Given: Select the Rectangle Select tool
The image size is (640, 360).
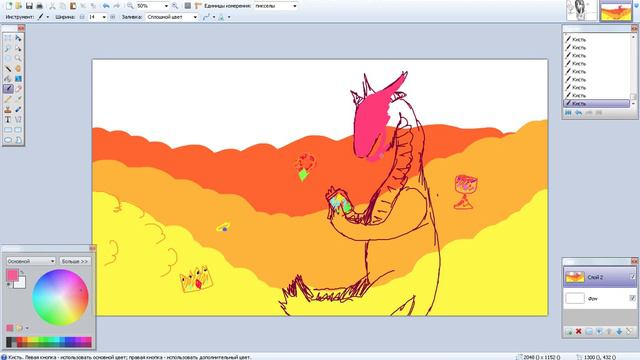Looking at the screenshot, I should point(8,38).
